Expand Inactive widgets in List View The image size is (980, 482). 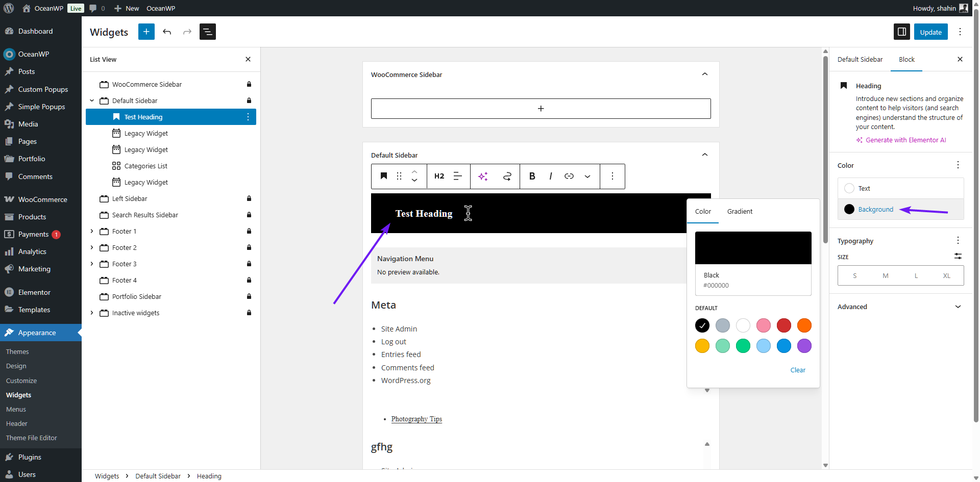(92, 313)
